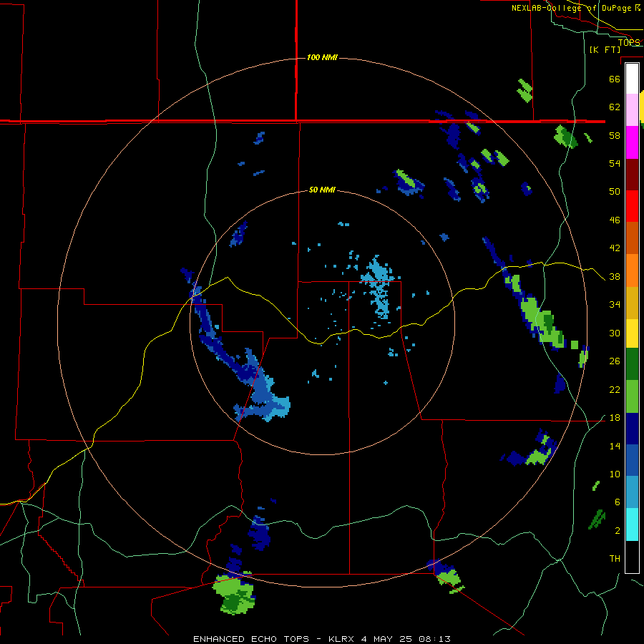Click the legend label 'TH'
This screenshot has height=644, width=644.
615,559
